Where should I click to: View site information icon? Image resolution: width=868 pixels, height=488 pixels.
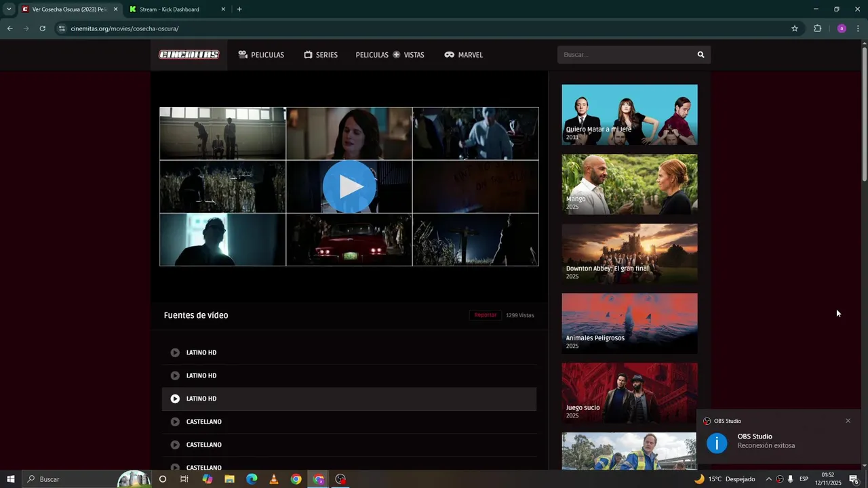[62, 28]
